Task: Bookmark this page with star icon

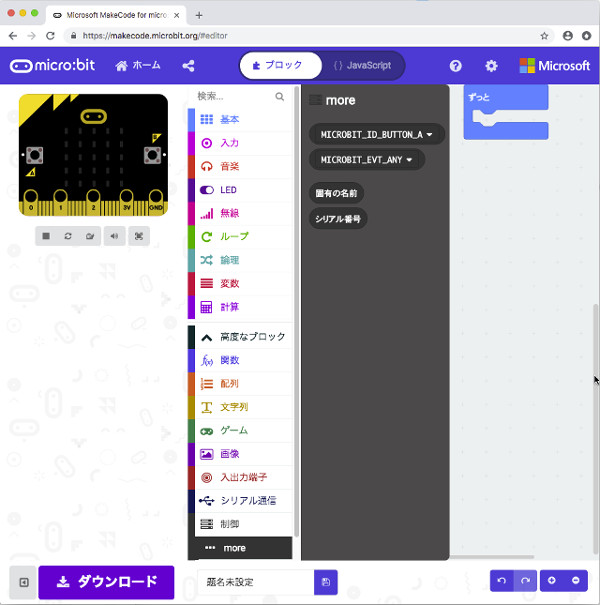Action: pyautogui.click(x=544, y=36)
